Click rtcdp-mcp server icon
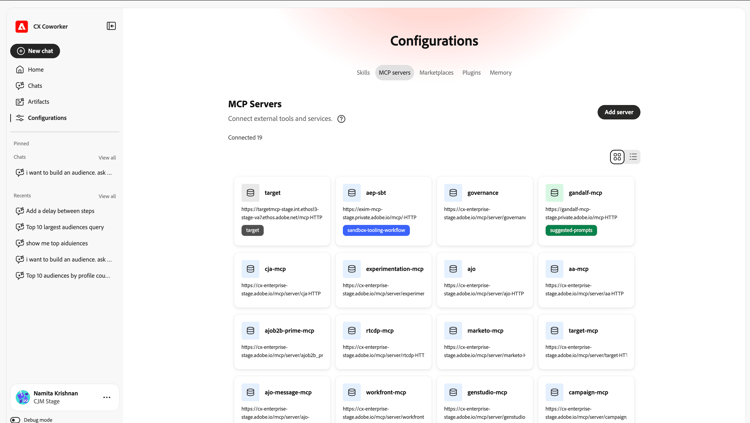The image size is (750, 423). click(352, 331)
